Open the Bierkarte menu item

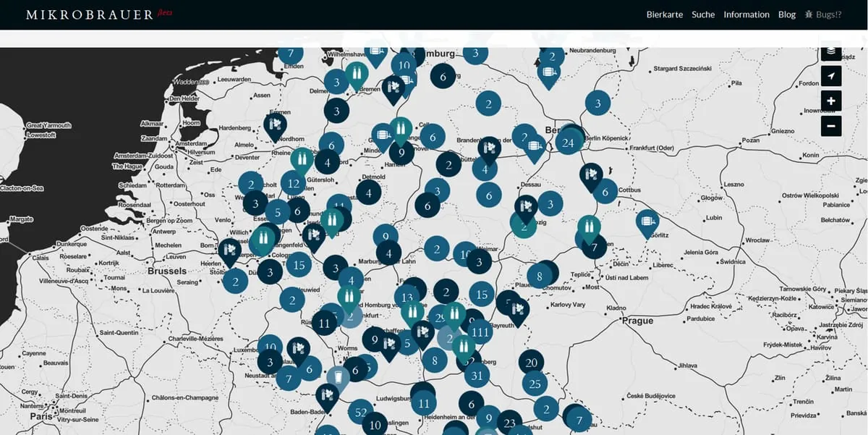tap(664, 14)
